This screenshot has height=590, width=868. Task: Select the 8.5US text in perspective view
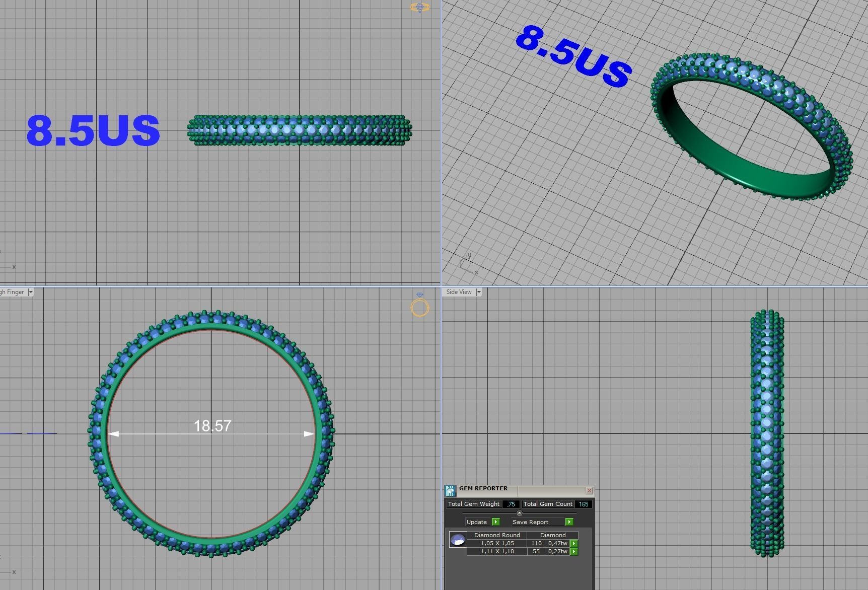[x=573, y=55]
